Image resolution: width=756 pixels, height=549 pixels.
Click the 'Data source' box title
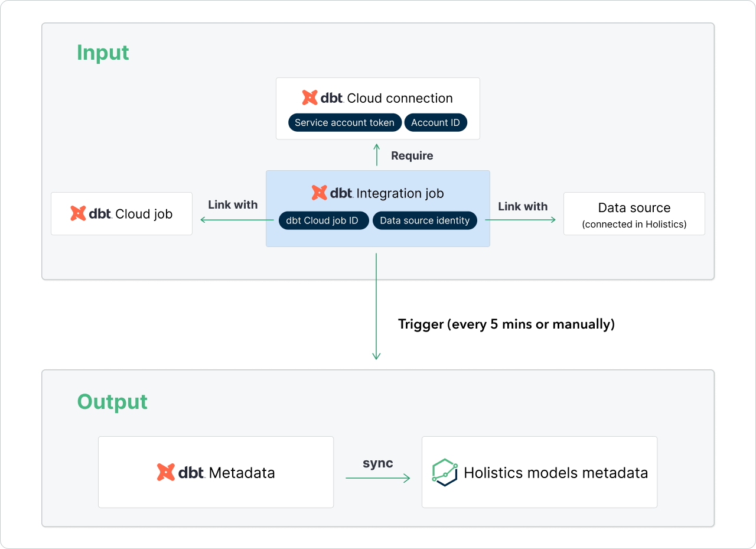point(634,207)
